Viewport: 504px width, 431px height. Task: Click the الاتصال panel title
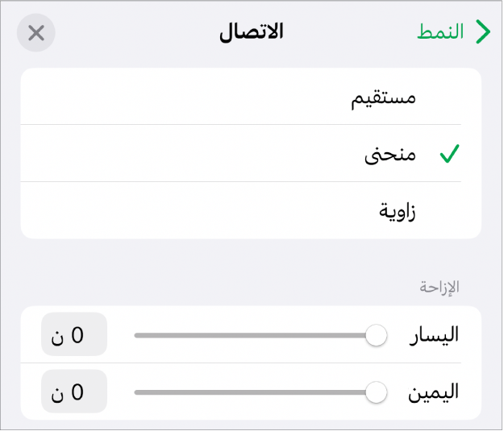[x=252, y=33]
